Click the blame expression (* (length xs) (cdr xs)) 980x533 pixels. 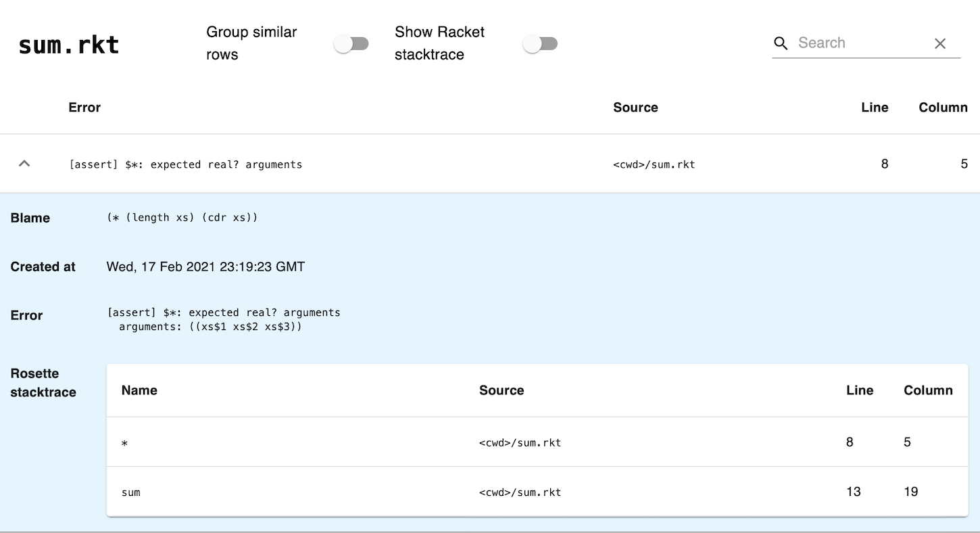pos(182,218)
